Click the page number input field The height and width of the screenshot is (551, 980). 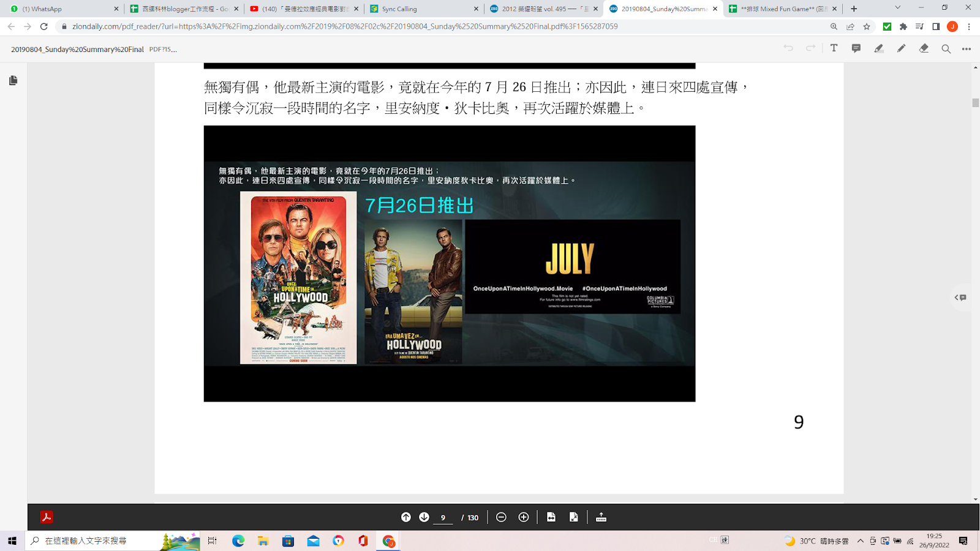pos(443,518)
